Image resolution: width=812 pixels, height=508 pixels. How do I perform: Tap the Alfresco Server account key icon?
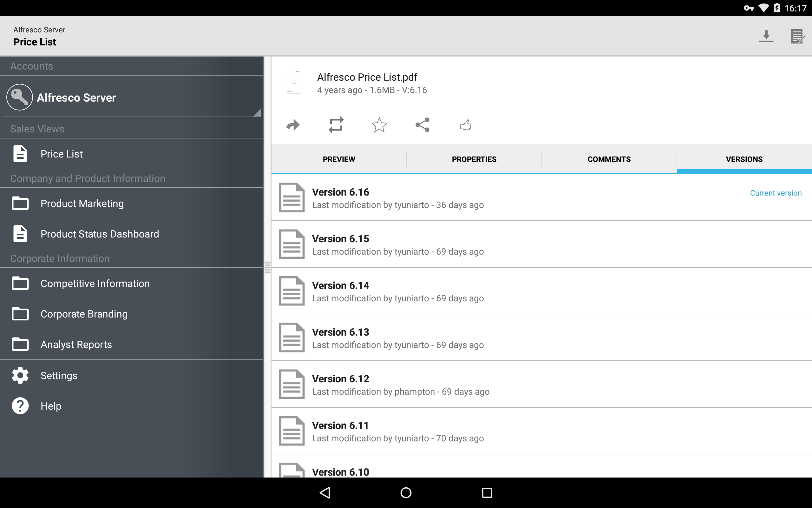(x=19, y=97)
